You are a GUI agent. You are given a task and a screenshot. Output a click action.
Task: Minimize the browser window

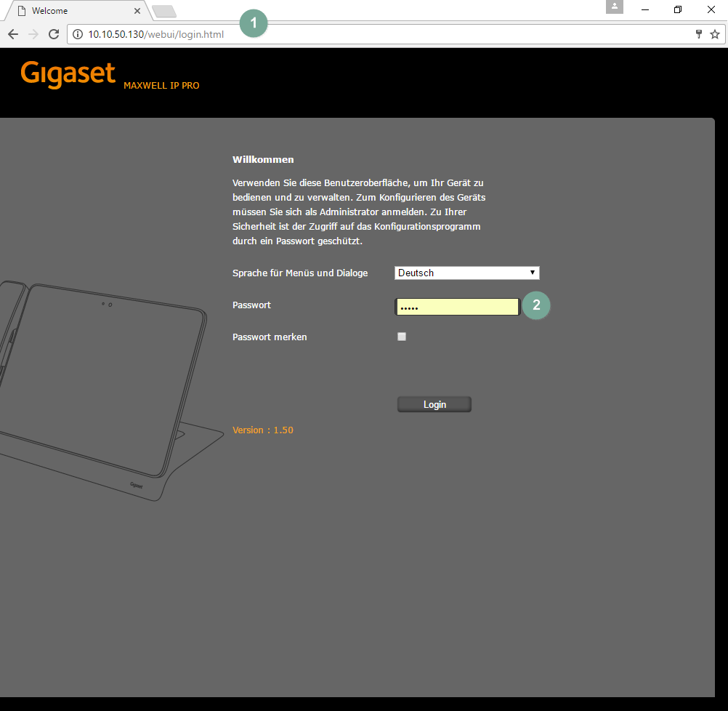click(x=644, y=9)
